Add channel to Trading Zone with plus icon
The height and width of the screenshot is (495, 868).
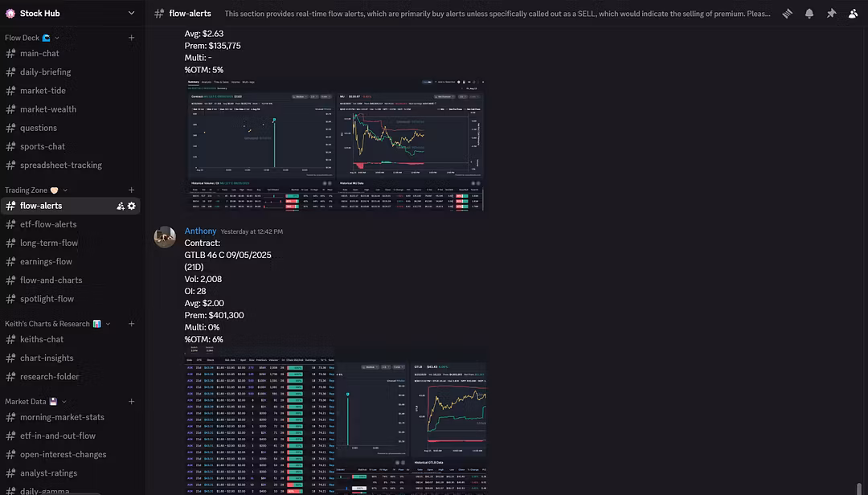pos(132,190)
